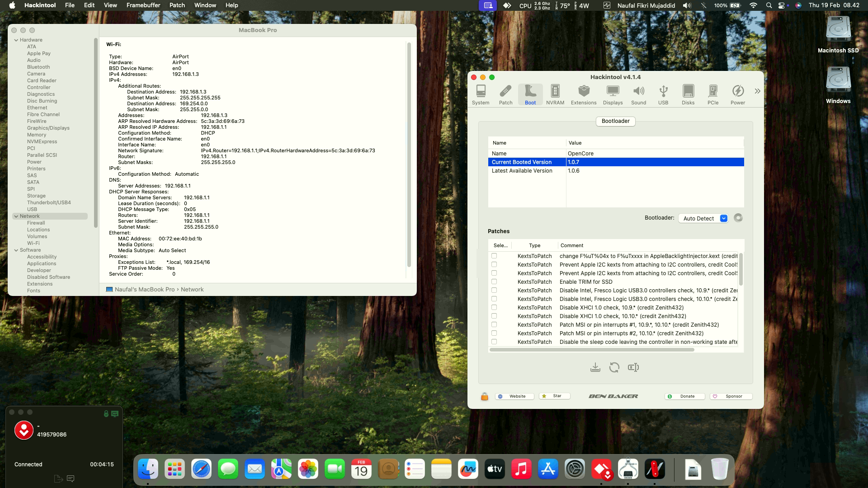The image size is (868, 488).
Task: Tick checkbox for Patch MSI or pin interrupts #2
Action: [494, 333]
